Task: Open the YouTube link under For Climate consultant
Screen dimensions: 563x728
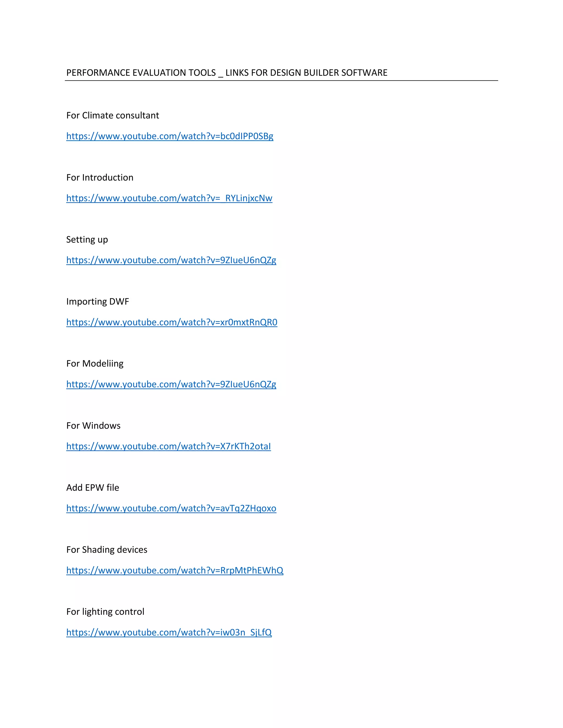Action: (170, 136)
